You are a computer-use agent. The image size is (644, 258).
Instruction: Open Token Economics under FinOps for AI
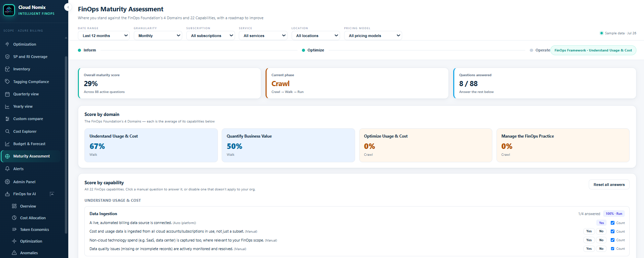[34, 230]
